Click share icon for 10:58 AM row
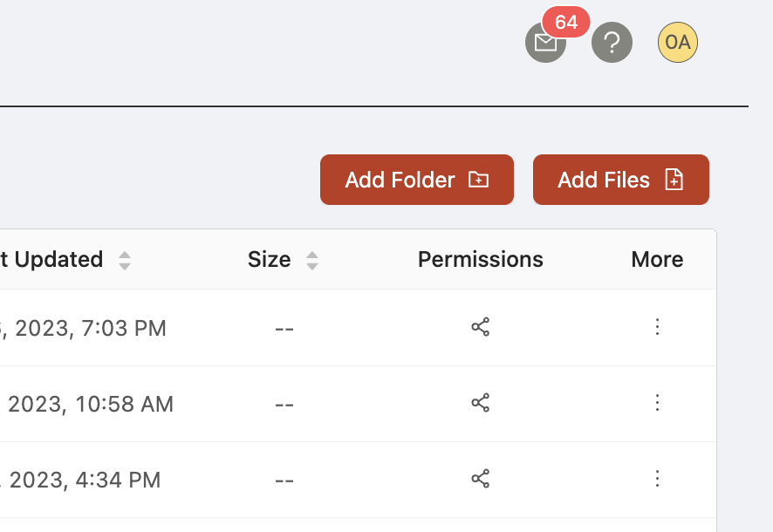This screenshot has width=773, height=532. pos(480,403)
